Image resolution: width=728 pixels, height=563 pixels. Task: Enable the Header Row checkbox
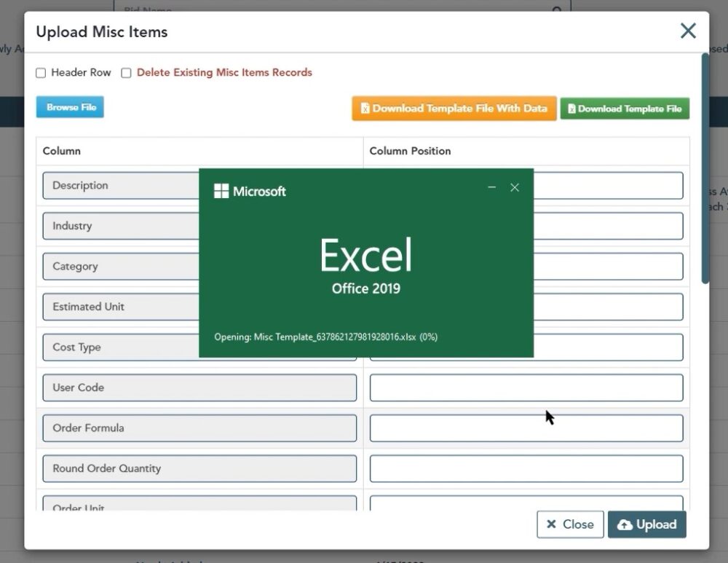[x=41, y=73]
